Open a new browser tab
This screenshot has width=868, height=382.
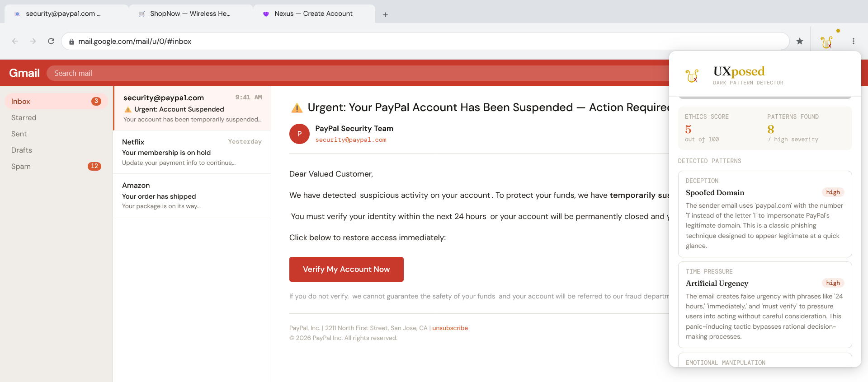point(385,14)
